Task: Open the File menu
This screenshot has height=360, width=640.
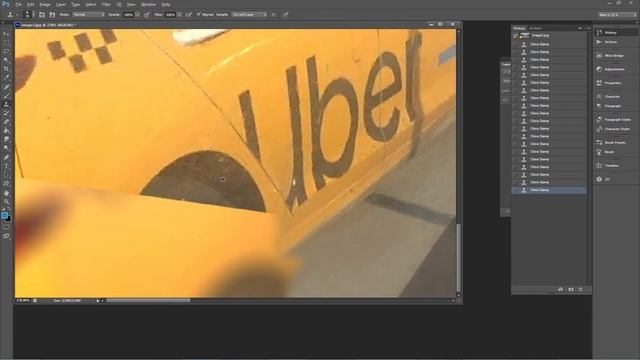Action: tap(18, 4)
